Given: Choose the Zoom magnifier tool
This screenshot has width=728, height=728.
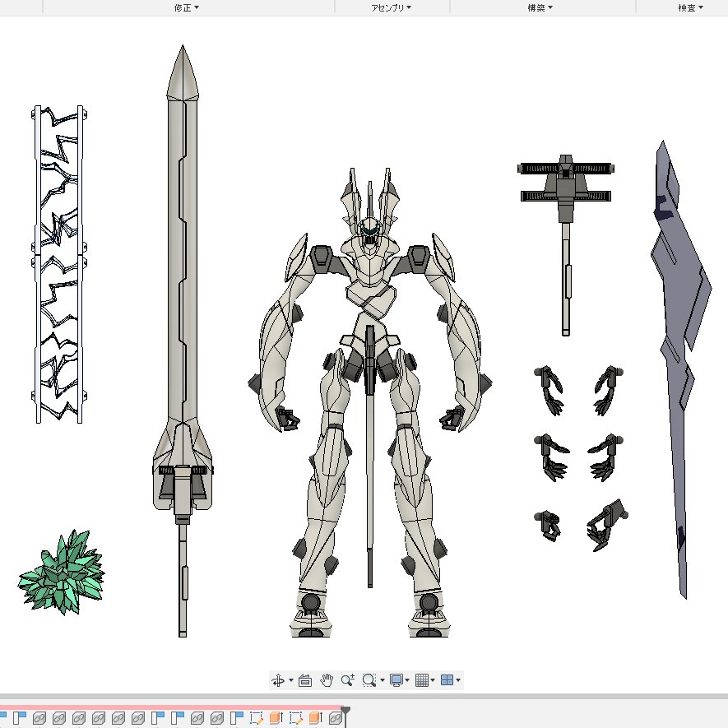Looking at the screenshot, I should point(348,680).
